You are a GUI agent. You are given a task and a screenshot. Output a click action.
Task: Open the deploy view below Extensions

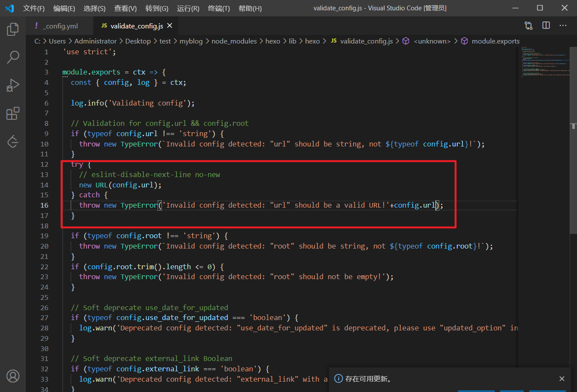[13, 141]
